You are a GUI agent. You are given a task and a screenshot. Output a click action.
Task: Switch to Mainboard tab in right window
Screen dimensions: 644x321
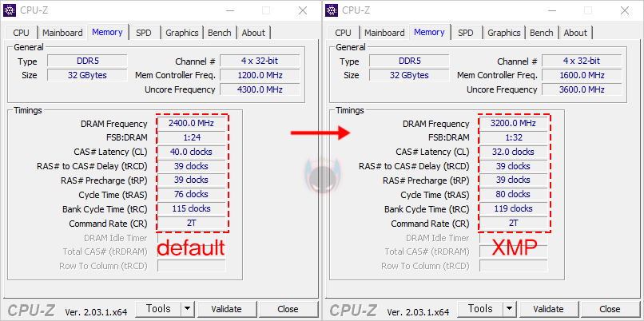coord(384,33)
